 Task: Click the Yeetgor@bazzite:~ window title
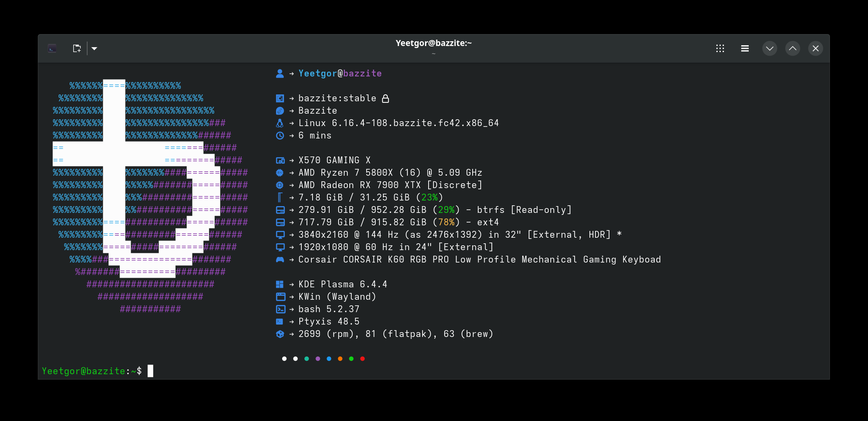pos(433,43)
